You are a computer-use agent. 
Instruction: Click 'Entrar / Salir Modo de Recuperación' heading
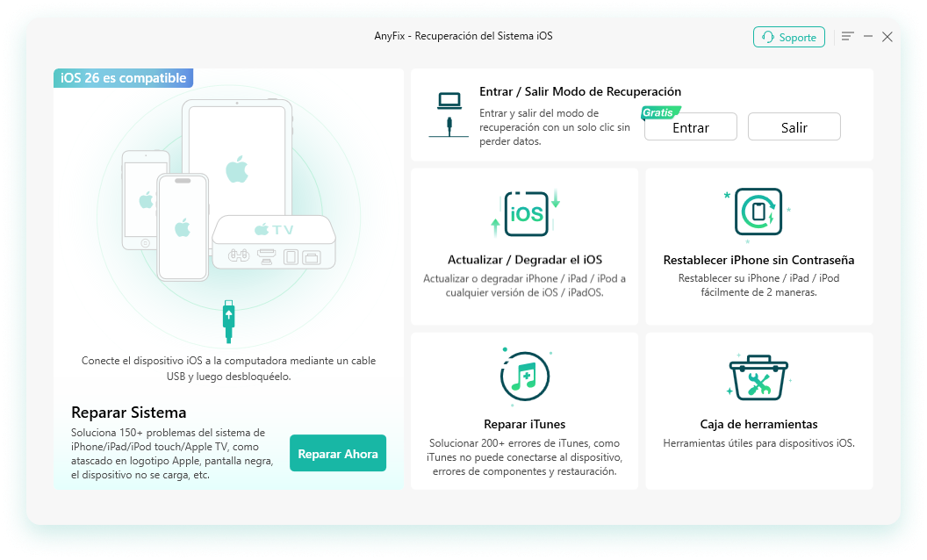(580, 91)
